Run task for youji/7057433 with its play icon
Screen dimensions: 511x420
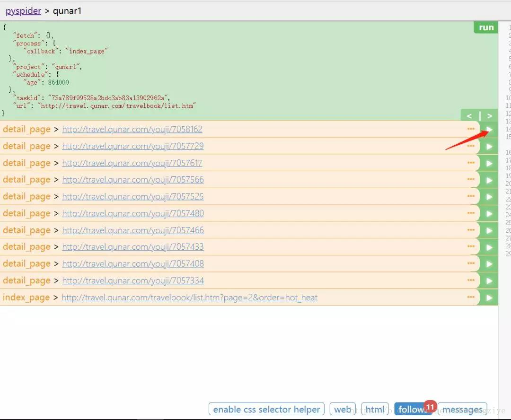coord(489,247)
